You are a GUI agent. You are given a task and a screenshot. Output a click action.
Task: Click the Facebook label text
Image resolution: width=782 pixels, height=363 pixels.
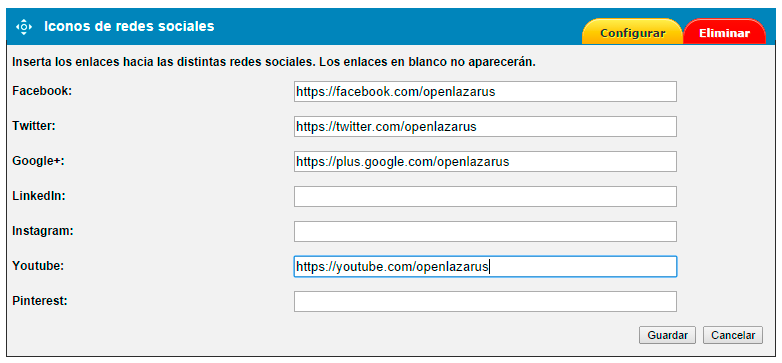[42, 91]
